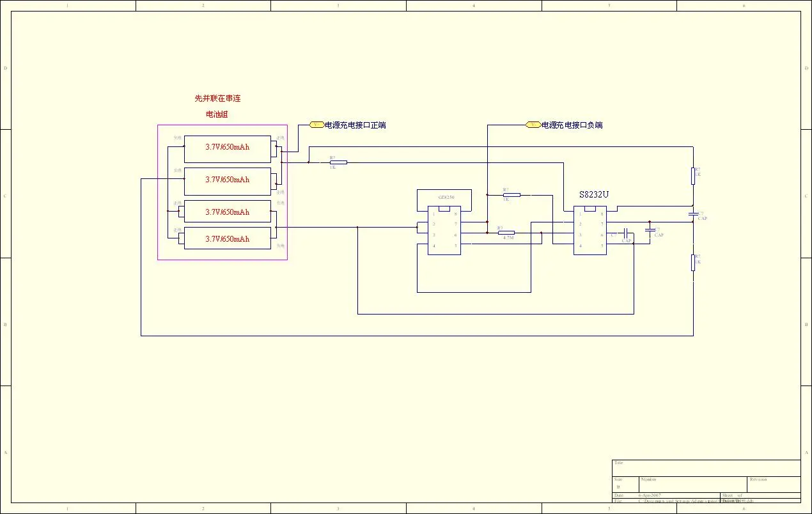
Task: Click the Title field in the title block
Action: pos(707,468)
